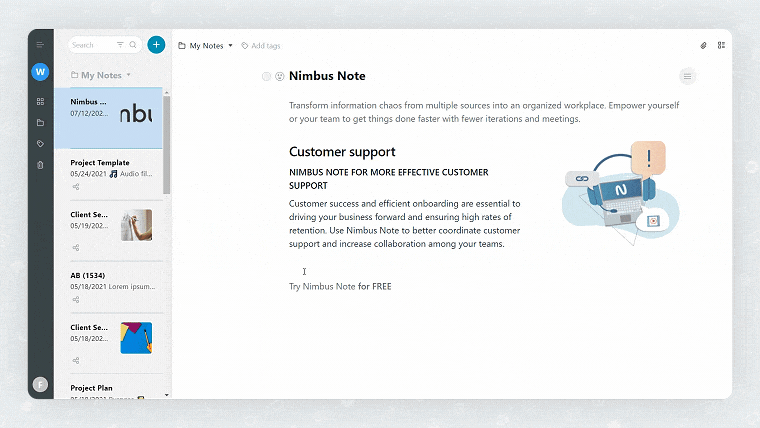
Task: Pick an emoji icon for note title
Action: coord(280,76)
